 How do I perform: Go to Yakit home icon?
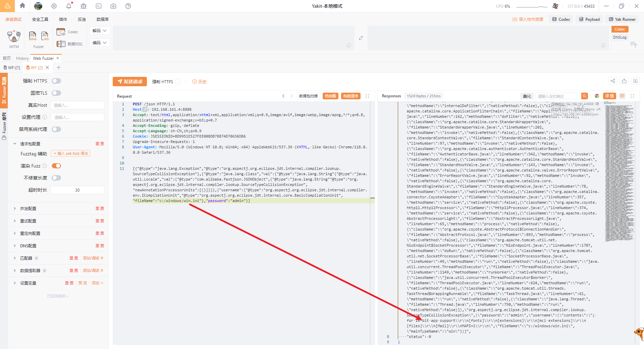pos(22,6)
